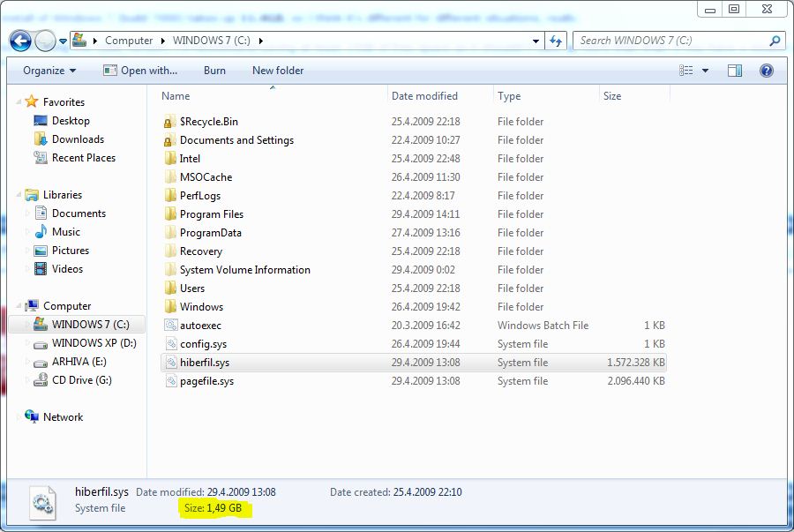The width and height of the screenshot is (794, 532).
Task: Select the Recovery folder icon
Action: (x=169, y=251)
